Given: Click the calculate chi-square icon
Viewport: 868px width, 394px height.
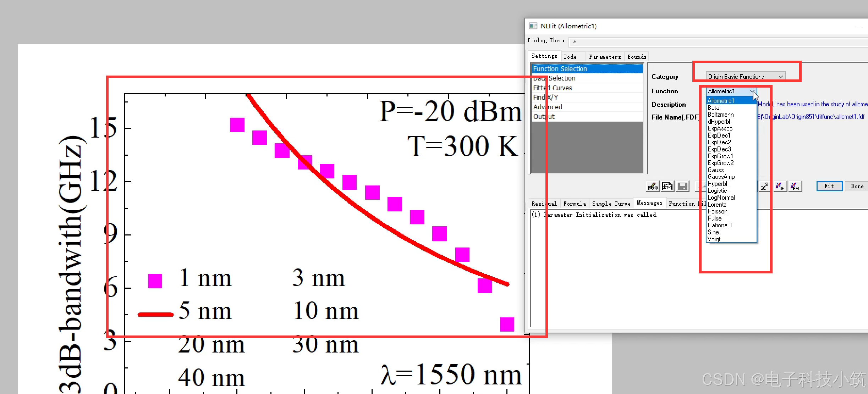Looking at the screenshot, I should point(764,186).
